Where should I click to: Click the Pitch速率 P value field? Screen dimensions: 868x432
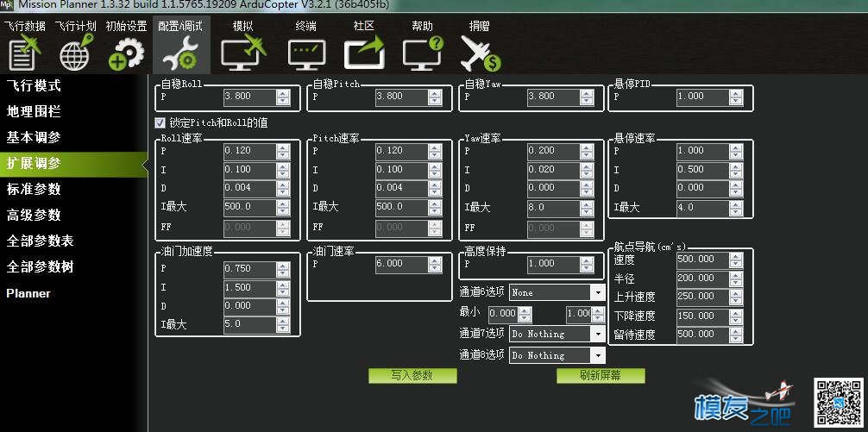(401, 152)
